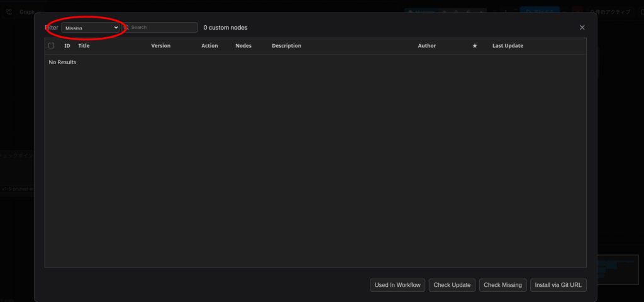Click the Search input field

162,28
